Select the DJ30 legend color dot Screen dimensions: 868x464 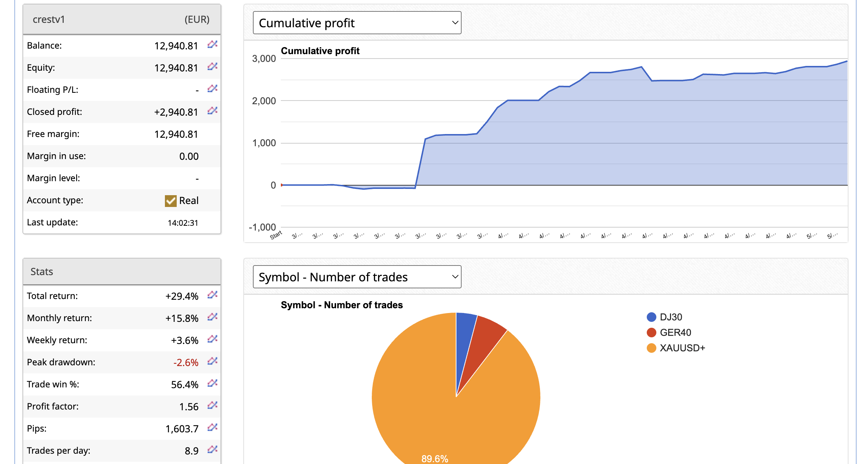point(651,317)
